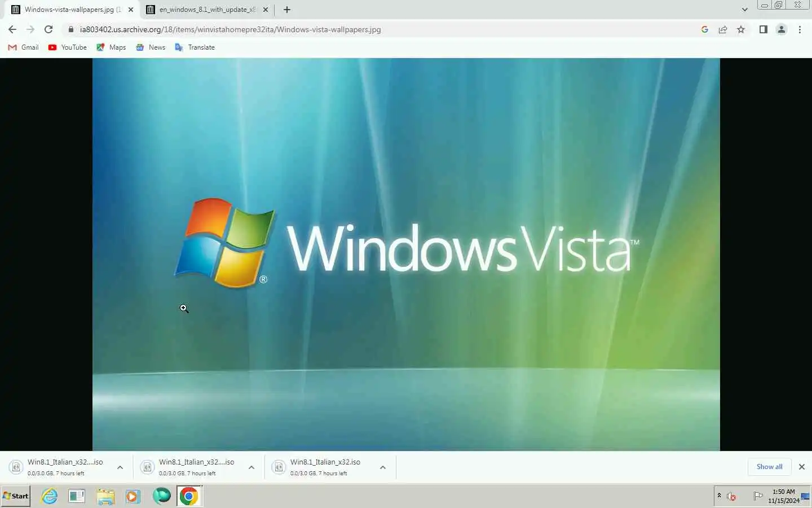Zoom into the Windows Vista wallpaper image
Screen dimensions: 812x508
coord(406,254)
